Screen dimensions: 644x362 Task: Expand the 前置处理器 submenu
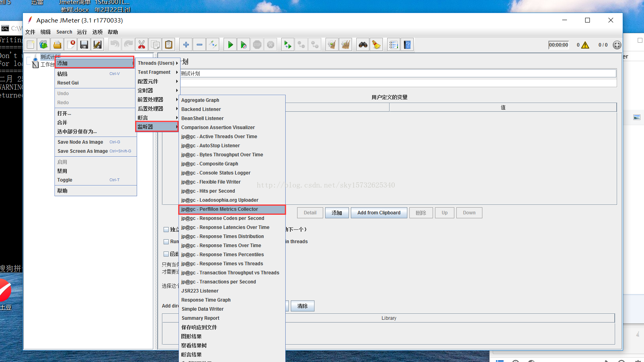tap(158, 99)
